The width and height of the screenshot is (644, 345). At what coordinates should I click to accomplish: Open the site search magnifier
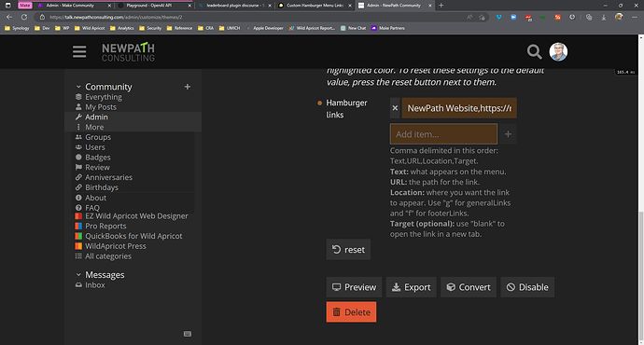(534, 51)
